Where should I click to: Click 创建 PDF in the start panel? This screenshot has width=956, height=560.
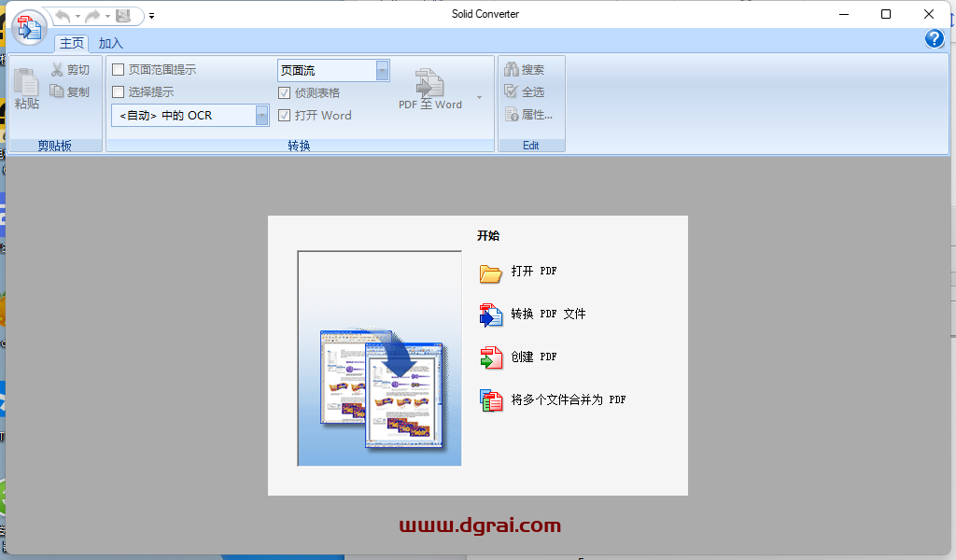coord(518,357)
